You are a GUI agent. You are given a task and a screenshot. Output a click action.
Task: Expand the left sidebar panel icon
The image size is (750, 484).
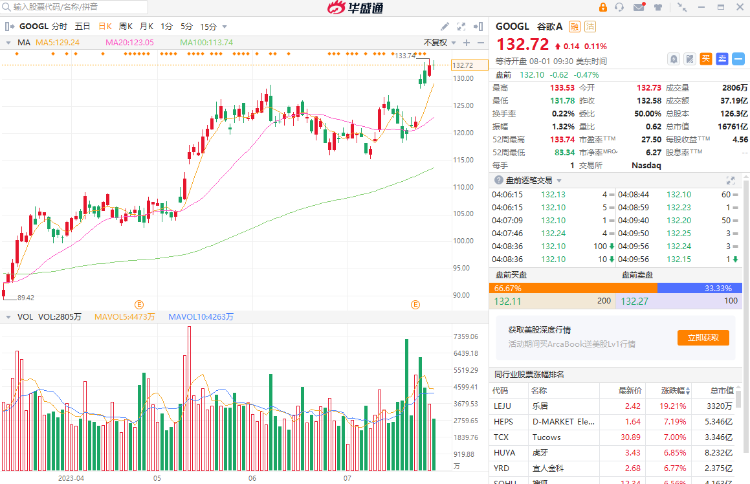(10, 26)
